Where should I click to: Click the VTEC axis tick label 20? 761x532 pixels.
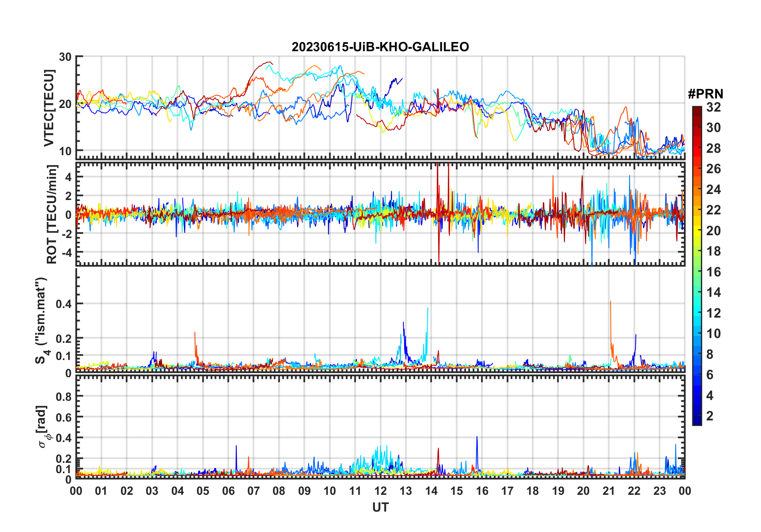tap(65, 104)
